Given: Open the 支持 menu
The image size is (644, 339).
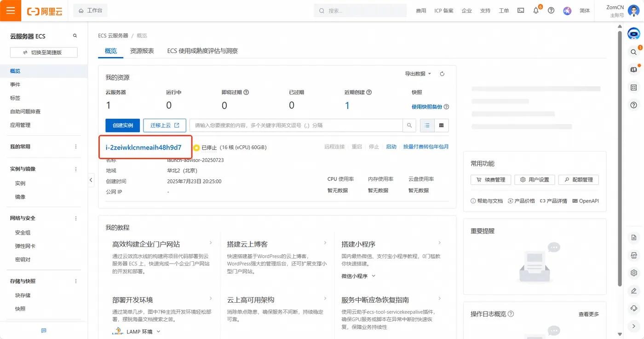Looking at the screenshot, I should tap(485, 11).
